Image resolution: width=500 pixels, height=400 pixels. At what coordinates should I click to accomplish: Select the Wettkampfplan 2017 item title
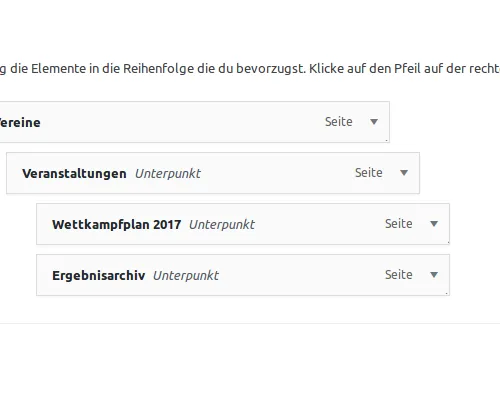coord(117,225)
